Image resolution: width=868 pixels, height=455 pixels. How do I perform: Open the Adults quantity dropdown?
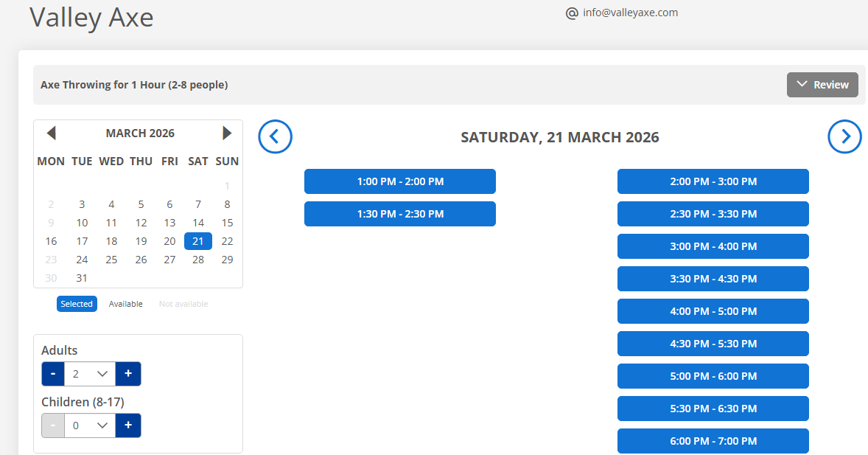click(x=90, y=374)
